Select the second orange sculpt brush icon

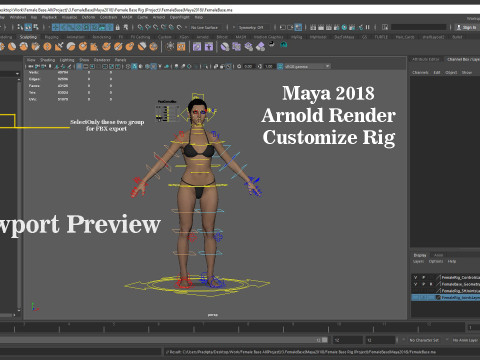point(12,46)
